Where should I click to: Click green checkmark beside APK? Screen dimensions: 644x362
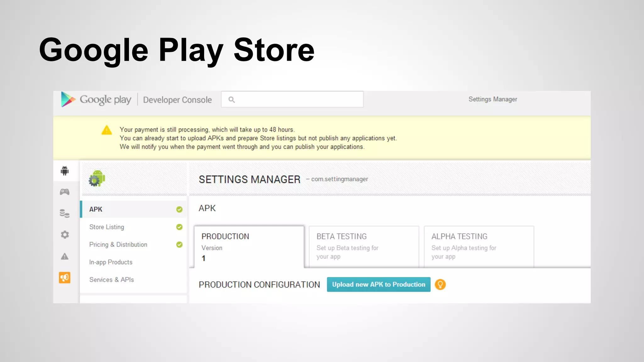point(179,209)
